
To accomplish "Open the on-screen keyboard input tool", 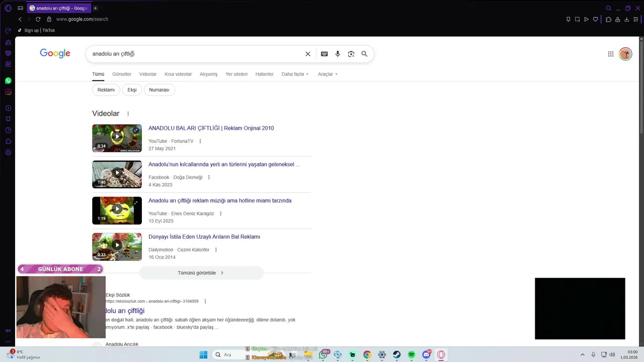I will [325, 54].
